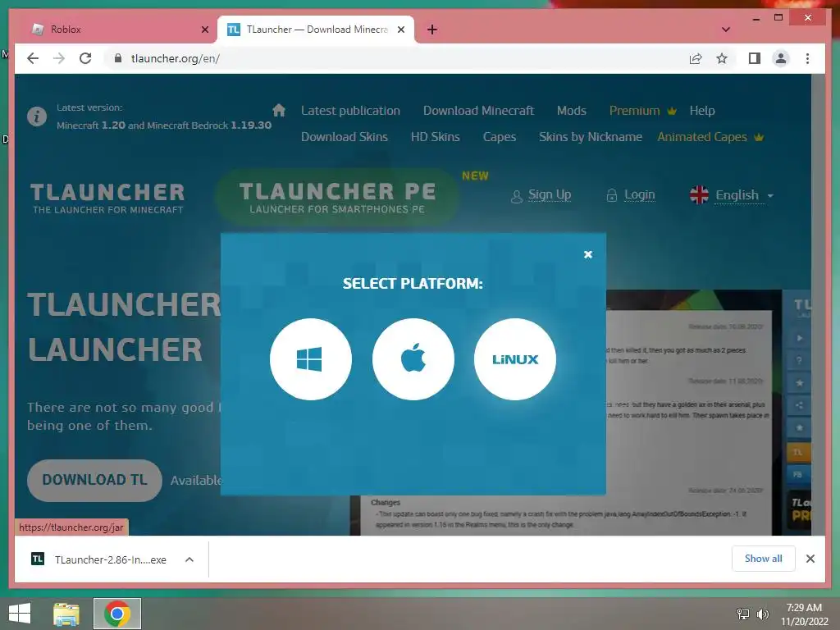Image resolution: width=840 pixels, height=630 pixels.
Task: Close the Select Platform popup
Action: [x=587, y=254]
